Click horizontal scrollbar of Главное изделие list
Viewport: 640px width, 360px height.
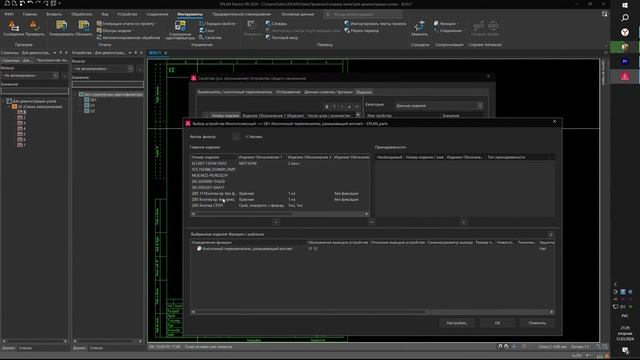coord(280,213)
